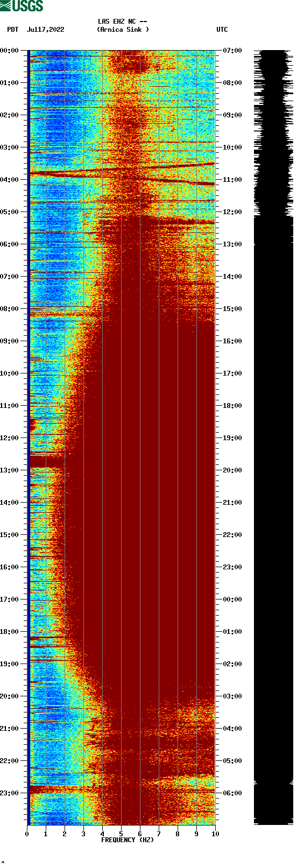Viewport: 297px width, 868px height.
Task: Click the 'PDT' timezone label
Action: click(x=13, y=30)
